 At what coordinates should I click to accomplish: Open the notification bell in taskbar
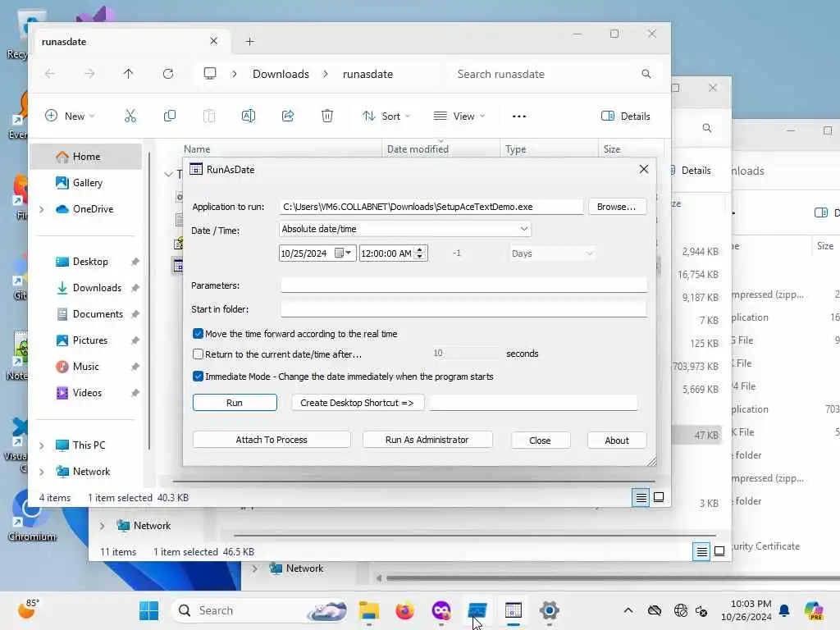[x=784, y=610]
